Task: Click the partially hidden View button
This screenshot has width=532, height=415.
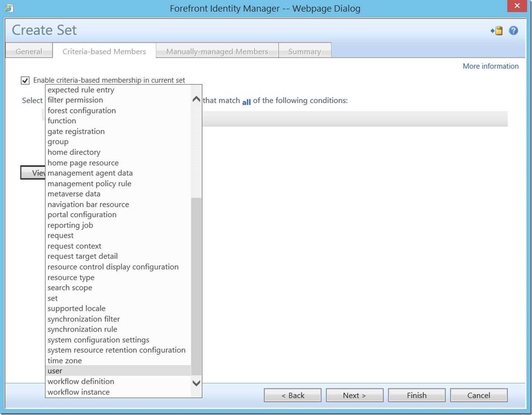Action: pos(33,173)
